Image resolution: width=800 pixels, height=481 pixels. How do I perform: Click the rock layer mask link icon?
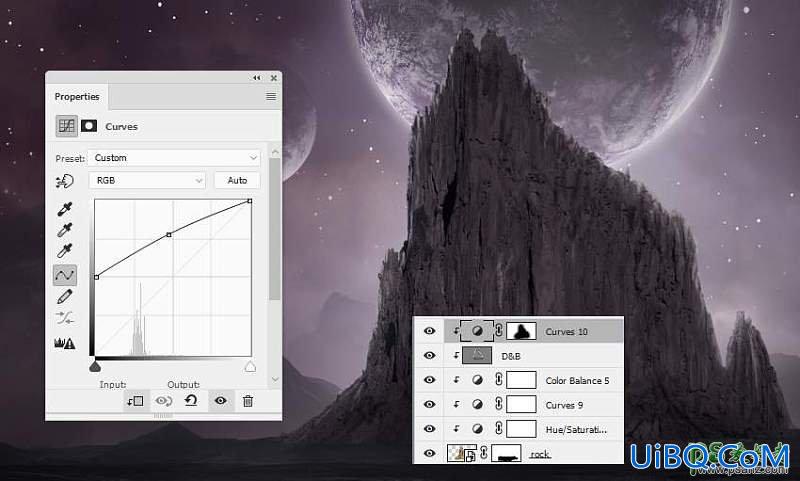(x=484, y=453)
